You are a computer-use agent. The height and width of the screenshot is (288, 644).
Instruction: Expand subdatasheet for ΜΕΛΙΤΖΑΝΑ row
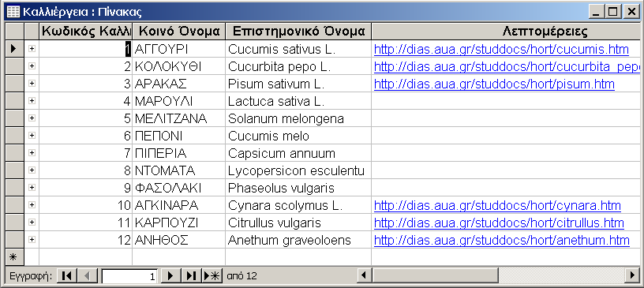point(32,118)
